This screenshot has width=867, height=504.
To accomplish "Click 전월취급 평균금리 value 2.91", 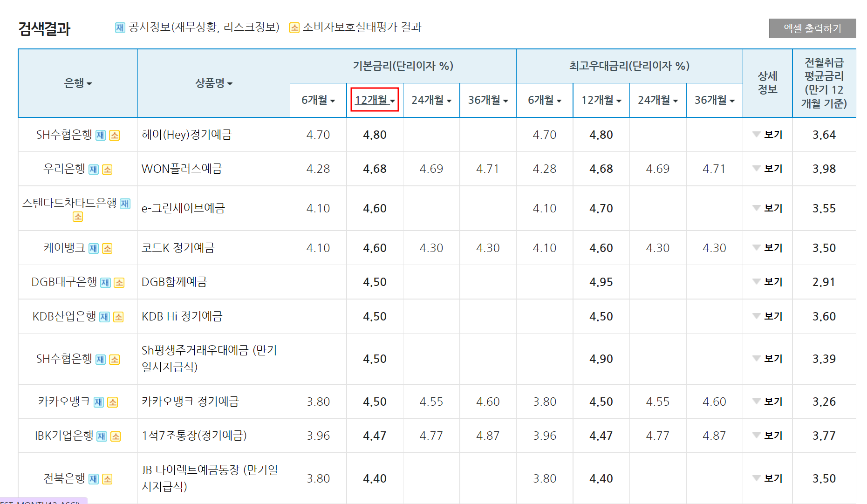I will (824, 282).
